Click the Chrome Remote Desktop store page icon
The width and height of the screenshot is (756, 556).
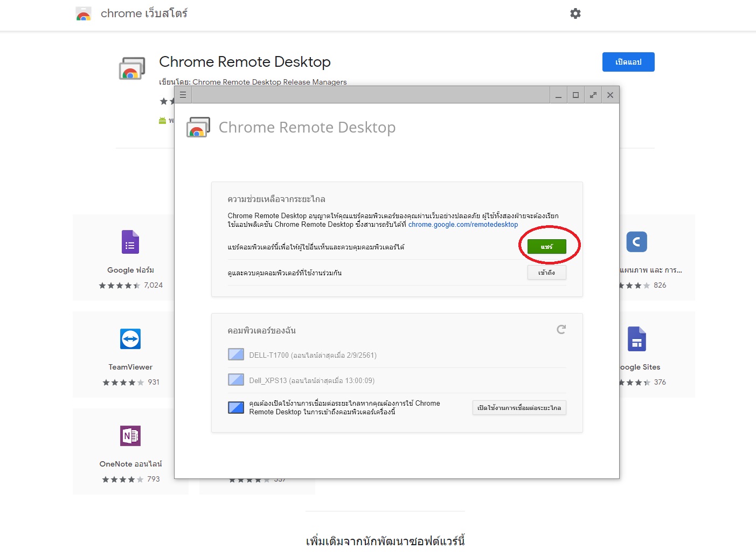pyautogui.click(x=132, y=69)
